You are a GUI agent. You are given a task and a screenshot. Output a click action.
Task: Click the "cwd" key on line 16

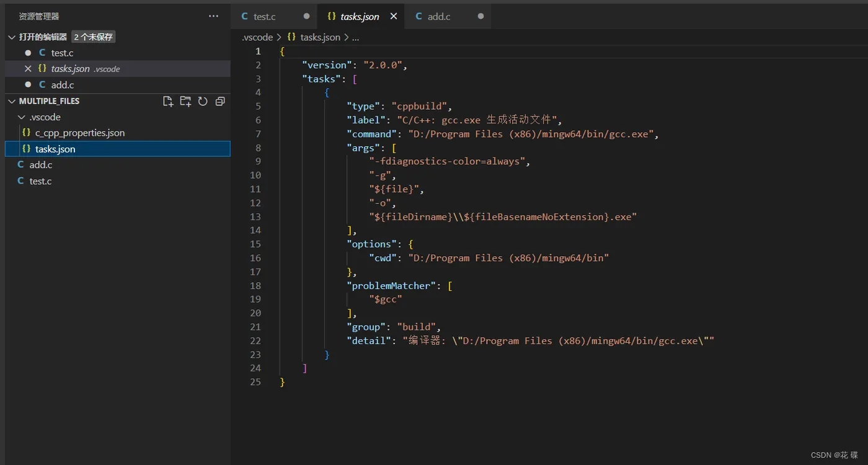[x=383, y=258]
